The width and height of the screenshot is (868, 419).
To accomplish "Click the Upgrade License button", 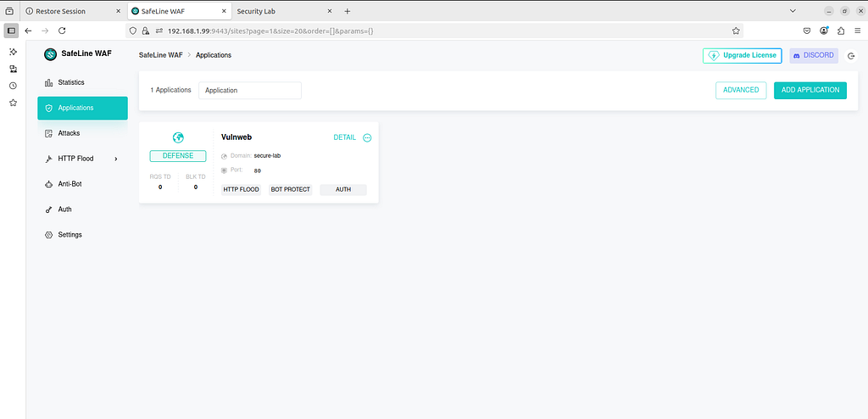I will click(743, 55).
